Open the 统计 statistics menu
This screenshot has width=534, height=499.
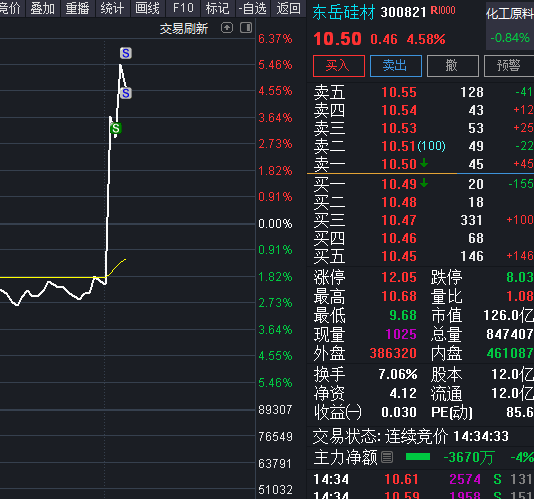[112, 8]
